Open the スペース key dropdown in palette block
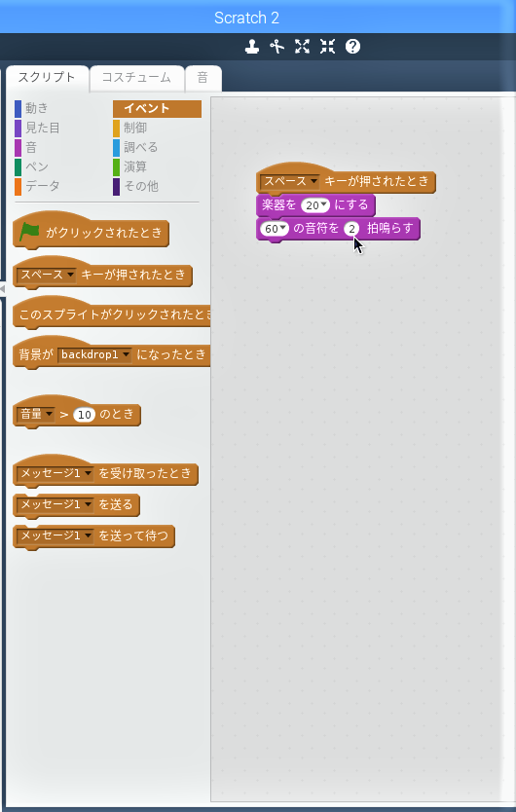 [x=46, y=275]
